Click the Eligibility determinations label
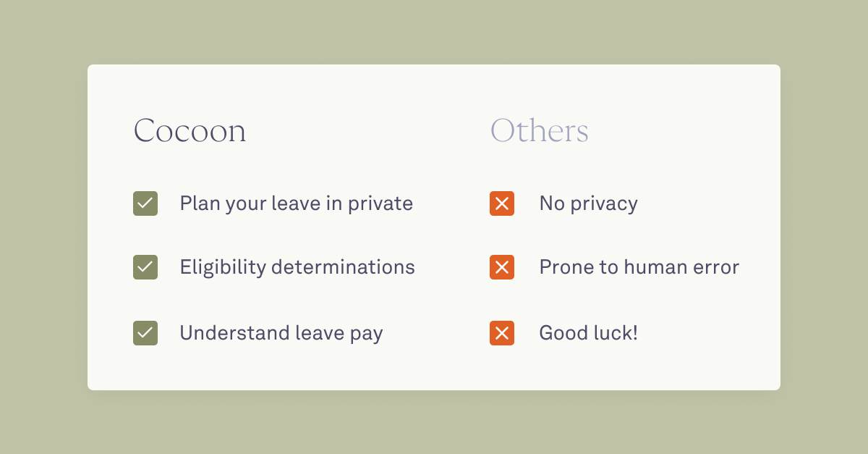868x454 pixels. point(297,268)
